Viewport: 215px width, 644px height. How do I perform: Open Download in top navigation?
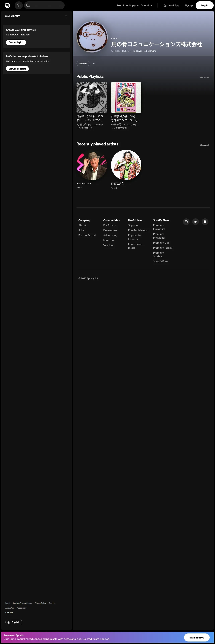point(147,5)
